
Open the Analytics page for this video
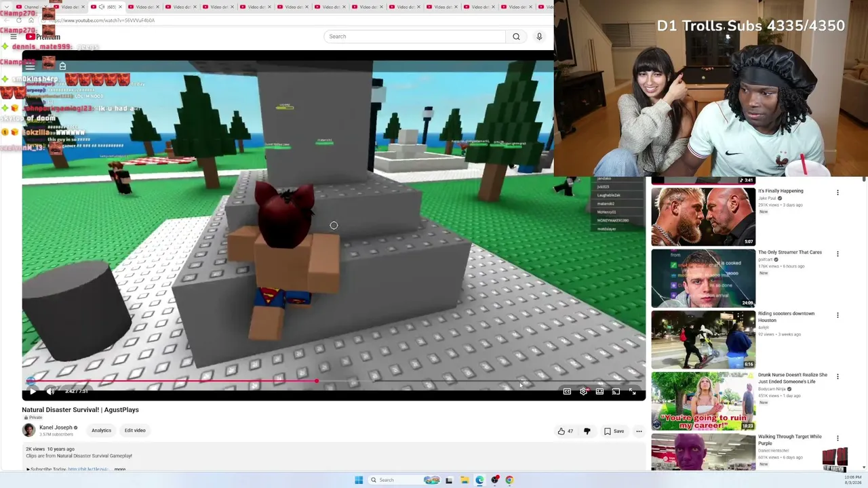pyautogui.click(x=101, y=430)
